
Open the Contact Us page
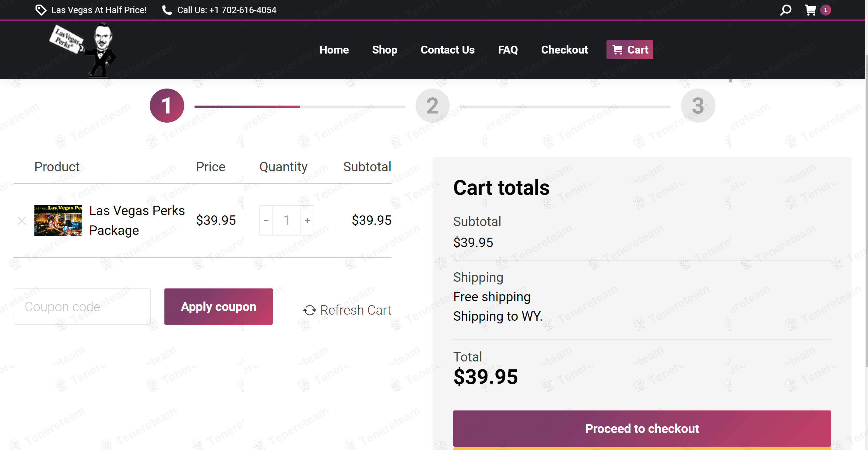click(448, 50)
